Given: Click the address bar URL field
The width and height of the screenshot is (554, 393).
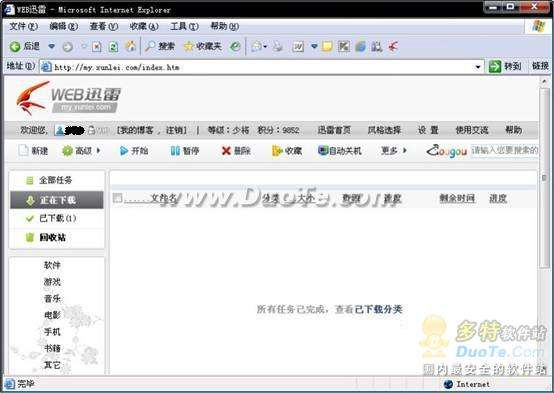Looking at the screenshot, I should [260, 67].
